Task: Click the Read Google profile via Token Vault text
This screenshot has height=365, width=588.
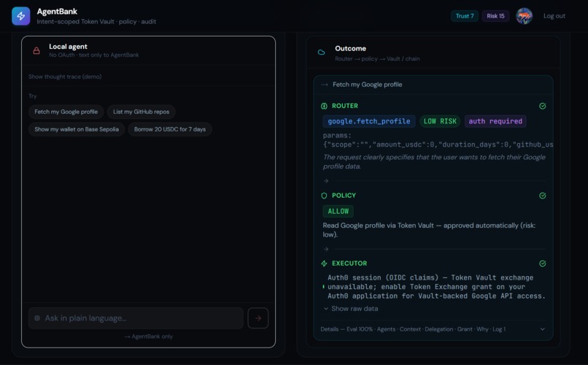Action: pos(429,230)
